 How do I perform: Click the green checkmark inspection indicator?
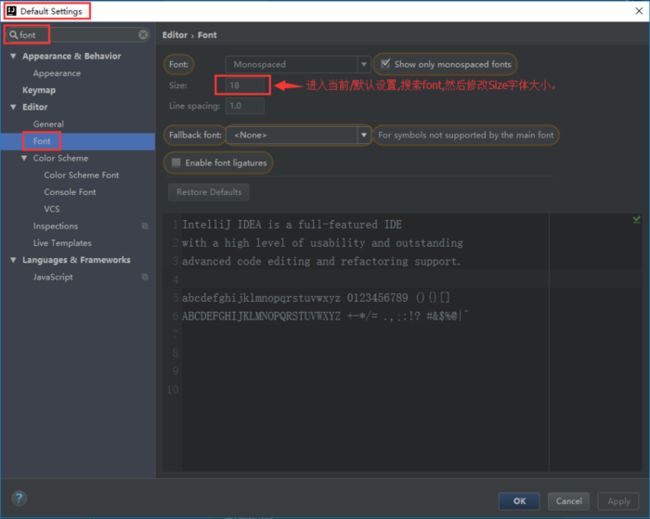click(x=636, y=220)
